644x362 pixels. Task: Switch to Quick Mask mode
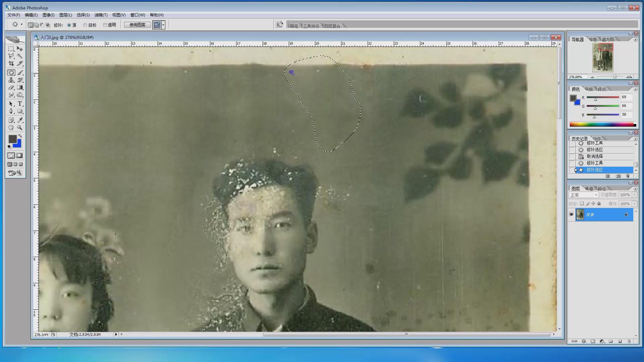pos(19,156)
